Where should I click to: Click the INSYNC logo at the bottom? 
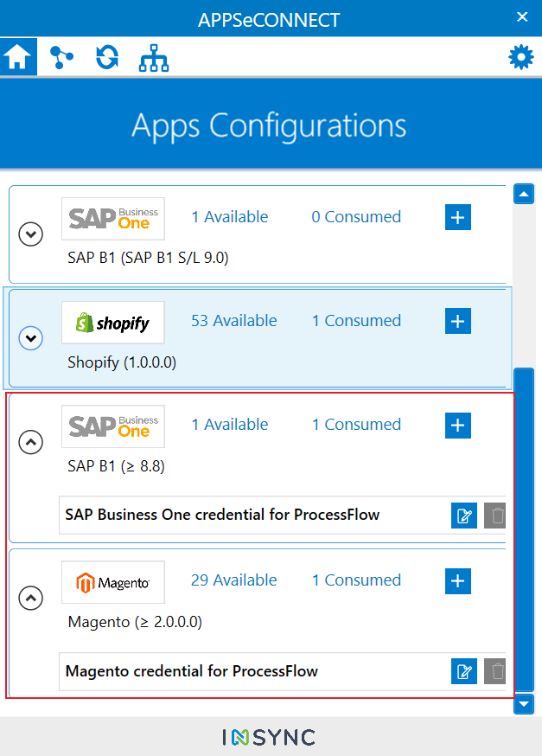[271, 738]
